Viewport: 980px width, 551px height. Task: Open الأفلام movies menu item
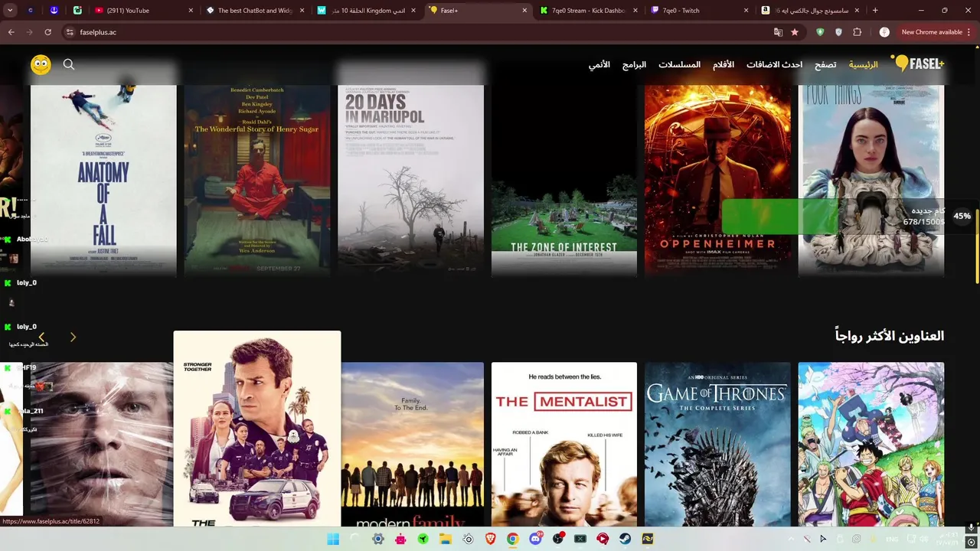(724, 65)
